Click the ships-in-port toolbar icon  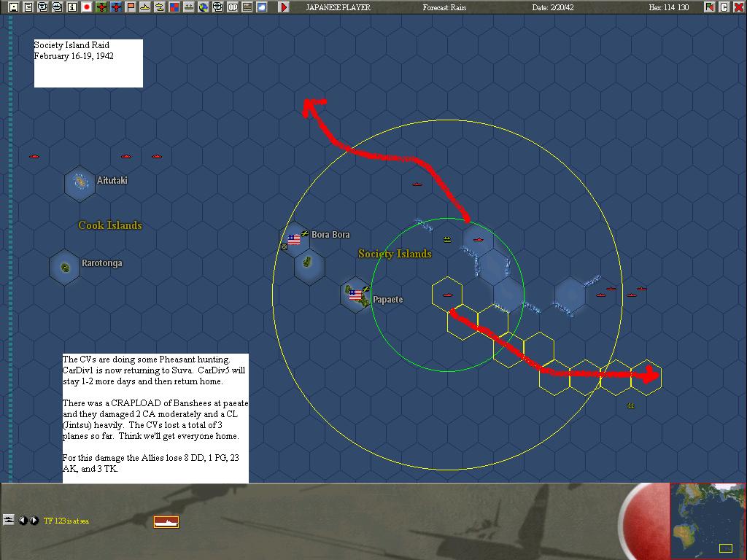pos(189,7)
